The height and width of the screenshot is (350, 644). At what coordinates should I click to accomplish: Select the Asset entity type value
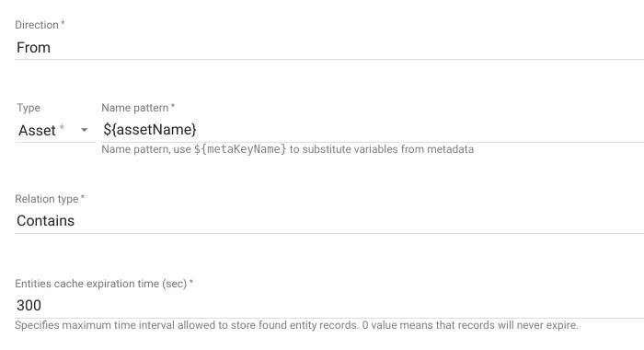pyautogui.click(x=37, y=131)
